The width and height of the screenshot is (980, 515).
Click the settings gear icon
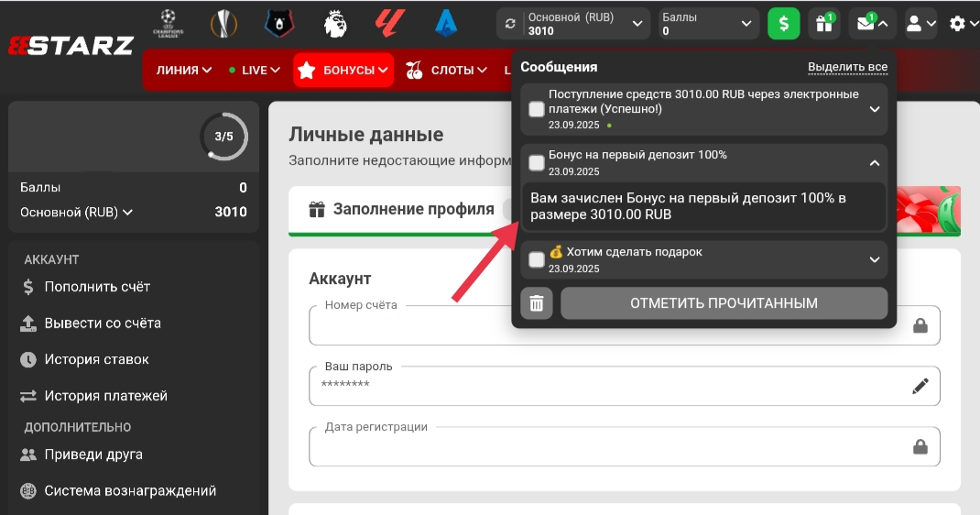tap(958, 24)
